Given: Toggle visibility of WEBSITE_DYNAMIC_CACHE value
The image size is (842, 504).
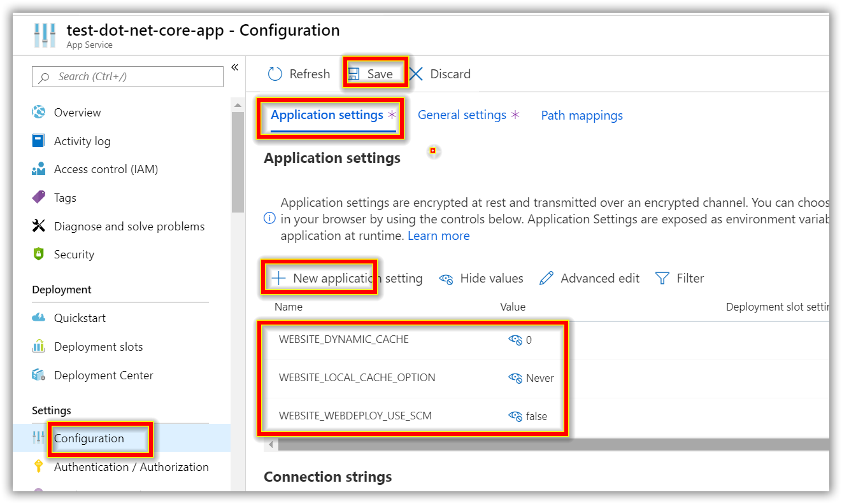Looking at the screenshot, I should pyautogui.click(x=515, y=340).
